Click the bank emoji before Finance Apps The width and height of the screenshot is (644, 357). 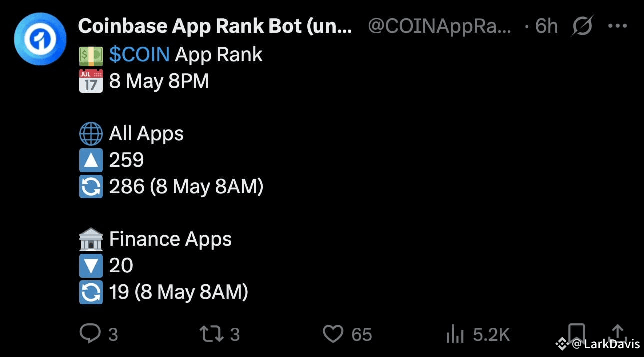(90, 239)
